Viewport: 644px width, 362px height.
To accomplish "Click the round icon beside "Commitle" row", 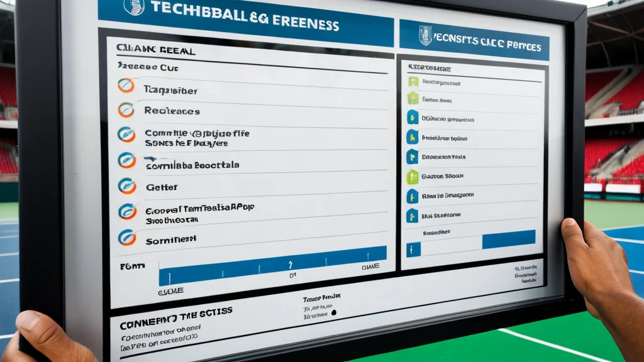I will [x=126, y=134].
